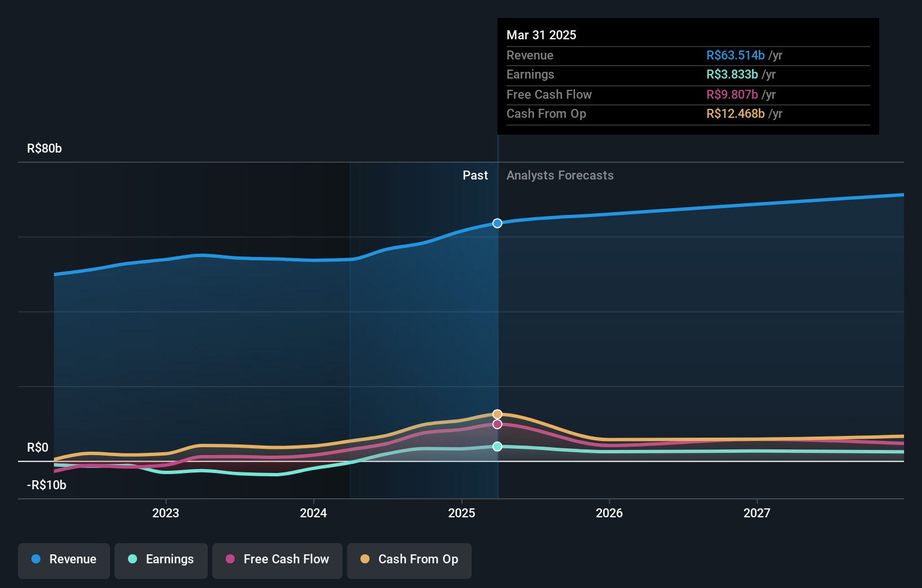The image size is (922, 588).
Task: Toggle the Earnings legend button
Action: pos(161,561)
